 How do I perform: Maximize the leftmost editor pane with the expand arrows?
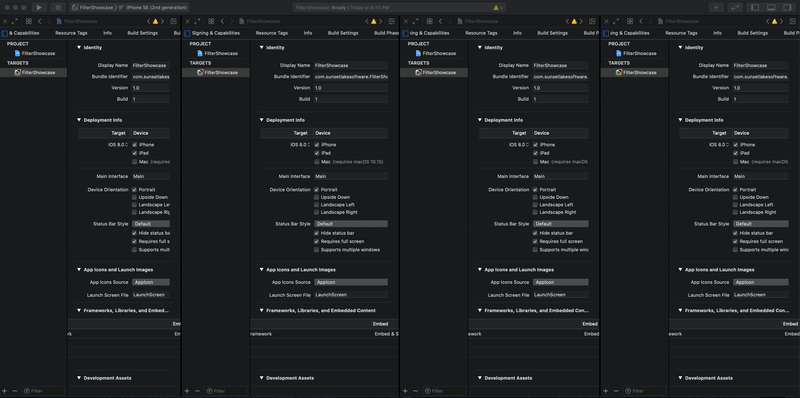point(15,21)
